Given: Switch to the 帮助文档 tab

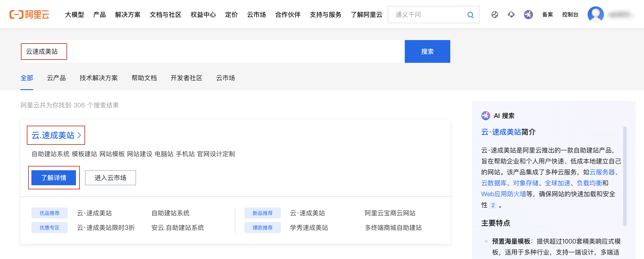Looking at the screenshot, I should [x=144, y=78].
